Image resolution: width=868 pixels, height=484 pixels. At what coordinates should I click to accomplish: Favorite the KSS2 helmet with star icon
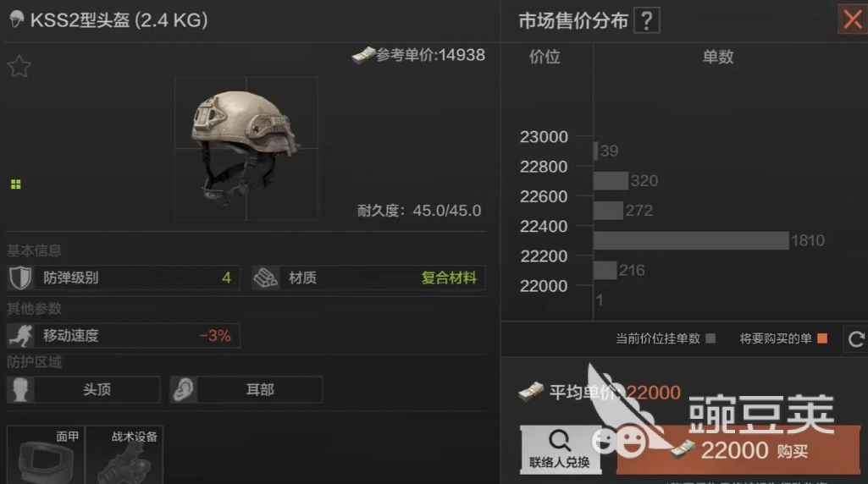[x=19, y=66]
